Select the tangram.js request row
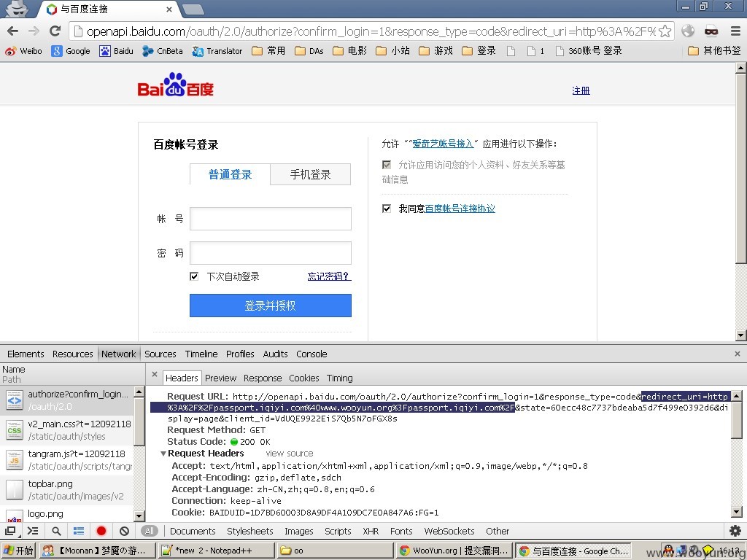 (67, 460)
